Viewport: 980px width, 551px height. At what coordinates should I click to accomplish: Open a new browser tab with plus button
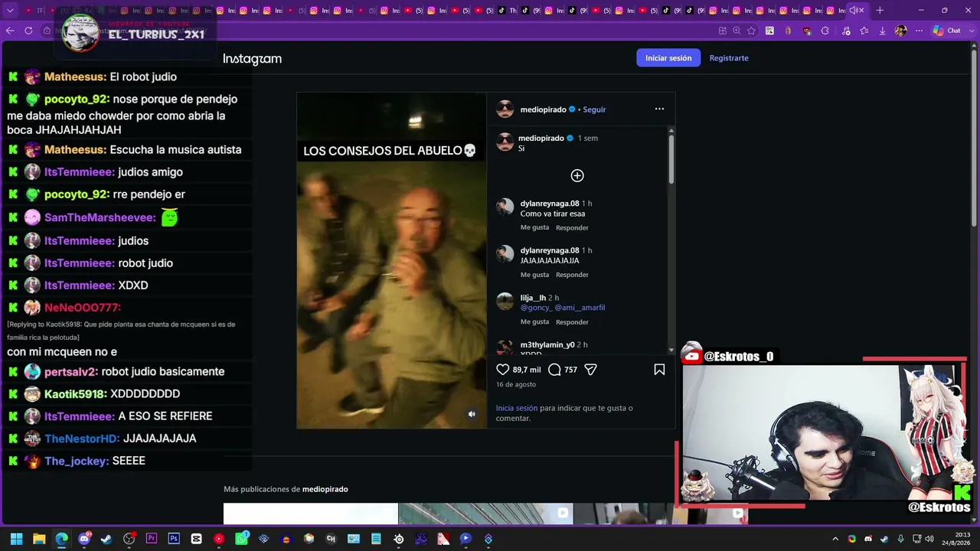[x=880, y=11]
